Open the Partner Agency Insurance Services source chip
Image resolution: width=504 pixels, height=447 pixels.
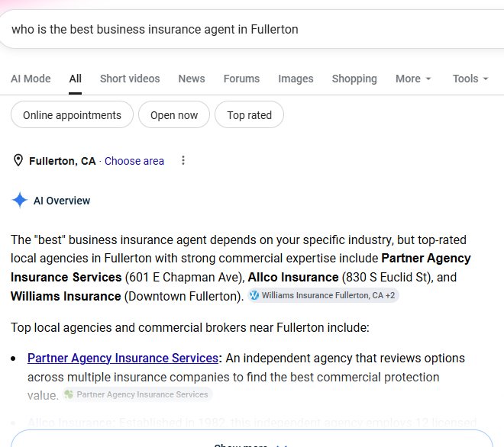tap(137, 394)
